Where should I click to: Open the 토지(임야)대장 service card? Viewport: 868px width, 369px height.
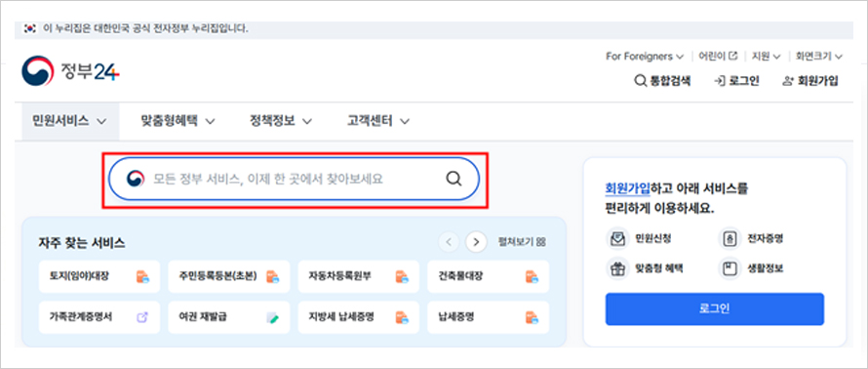coord(99,276)
